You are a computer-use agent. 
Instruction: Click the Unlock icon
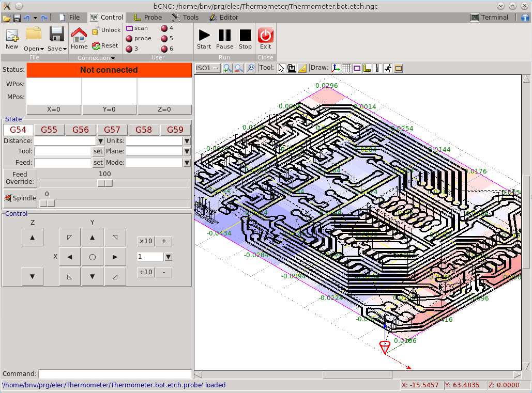click(x=105, y=30)
